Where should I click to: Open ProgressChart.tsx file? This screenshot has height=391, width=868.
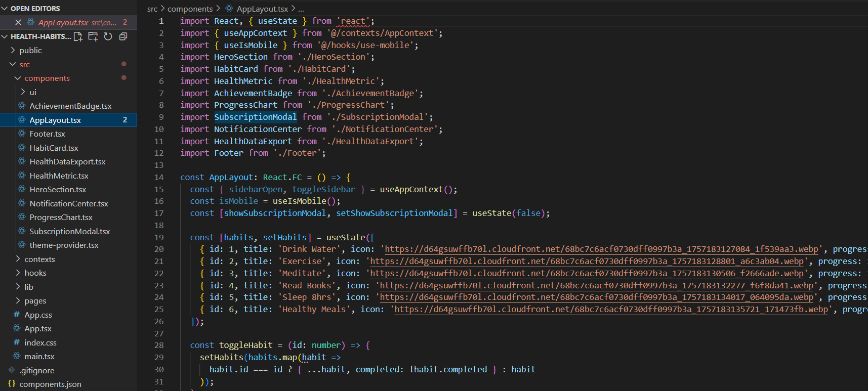point(61,217)
